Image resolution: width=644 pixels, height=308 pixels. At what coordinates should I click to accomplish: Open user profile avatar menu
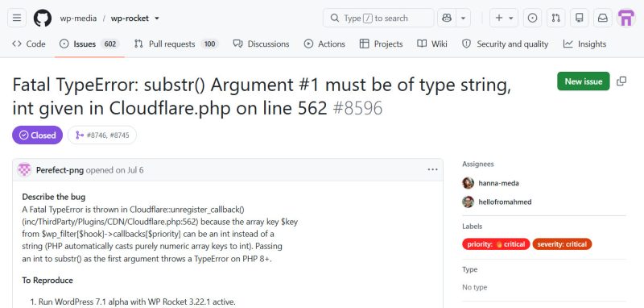(x=626, y=18)
